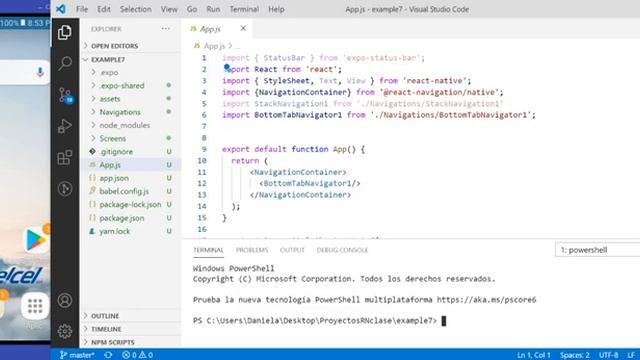The width and height of the screenshot is (640, 360).
Task: Expand the NPM SCRIPTS section
Action: point(131,342)
